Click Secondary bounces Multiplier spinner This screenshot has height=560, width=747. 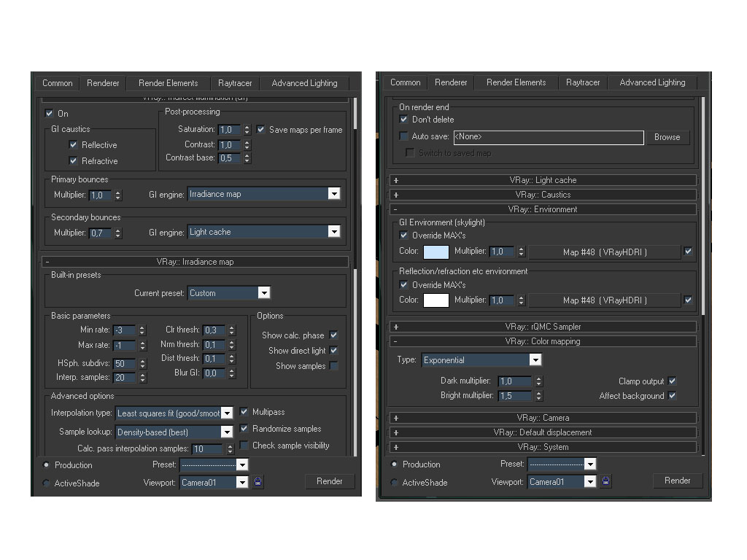118,233
